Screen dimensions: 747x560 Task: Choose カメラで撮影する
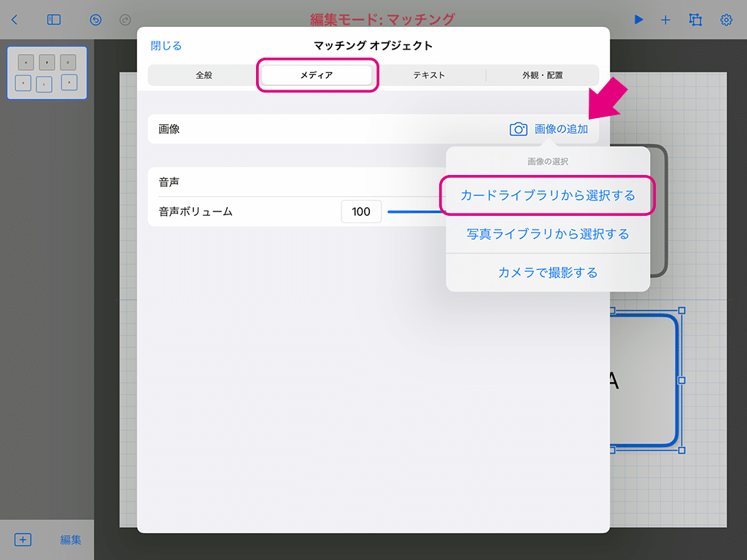[548, 273]
